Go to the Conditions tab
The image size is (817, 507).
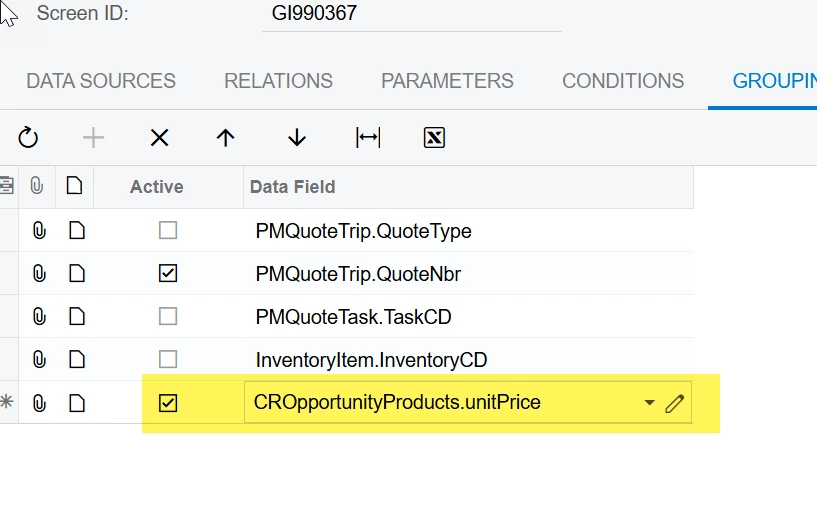[x=623, y=81]
